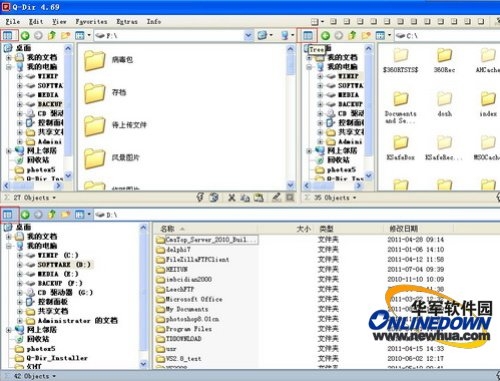Toggle tree view button in bottom pane
The image size is (500, 381).
coord(8,214)
